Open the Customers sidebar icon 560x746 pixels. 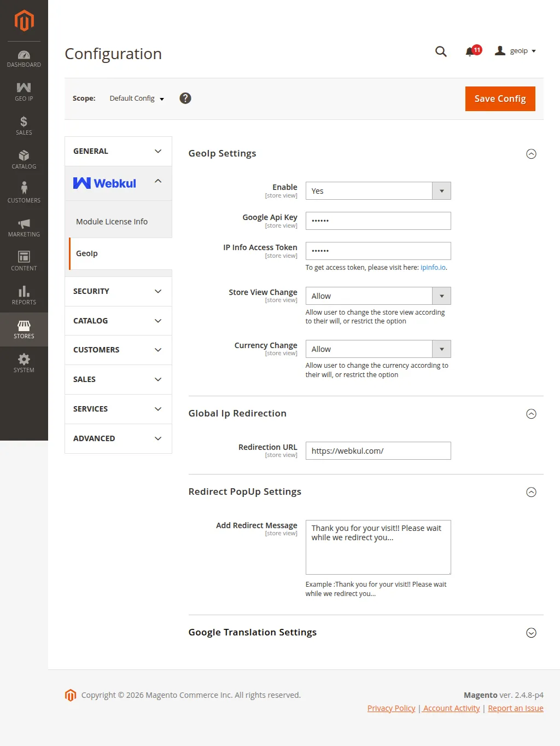tap(24, 194)
